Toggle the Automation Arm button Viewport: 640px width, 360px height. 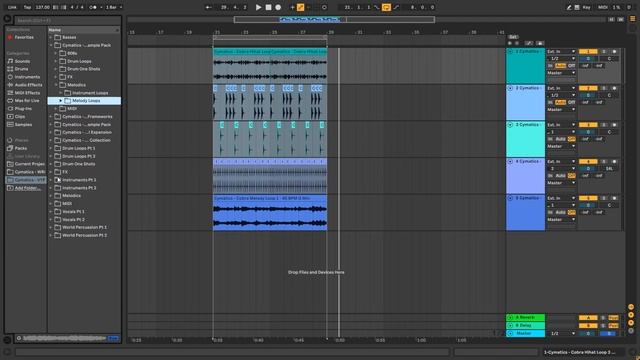300,7
